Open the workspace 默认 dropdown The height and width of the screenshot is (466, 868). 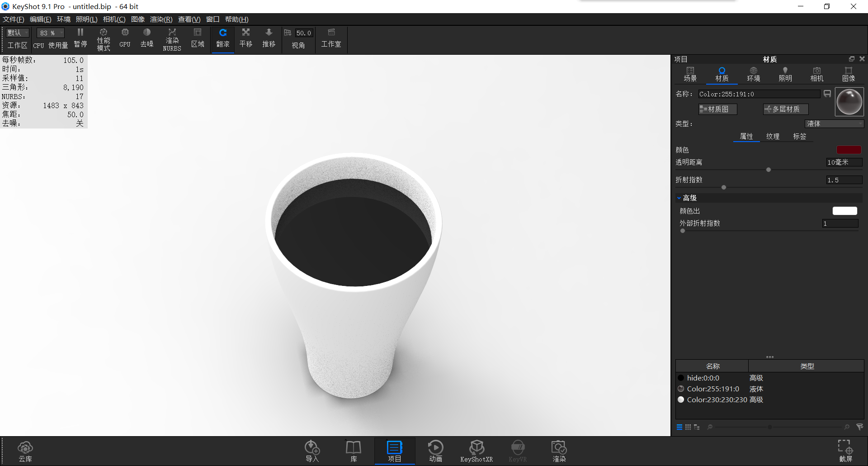click(17, 33)
